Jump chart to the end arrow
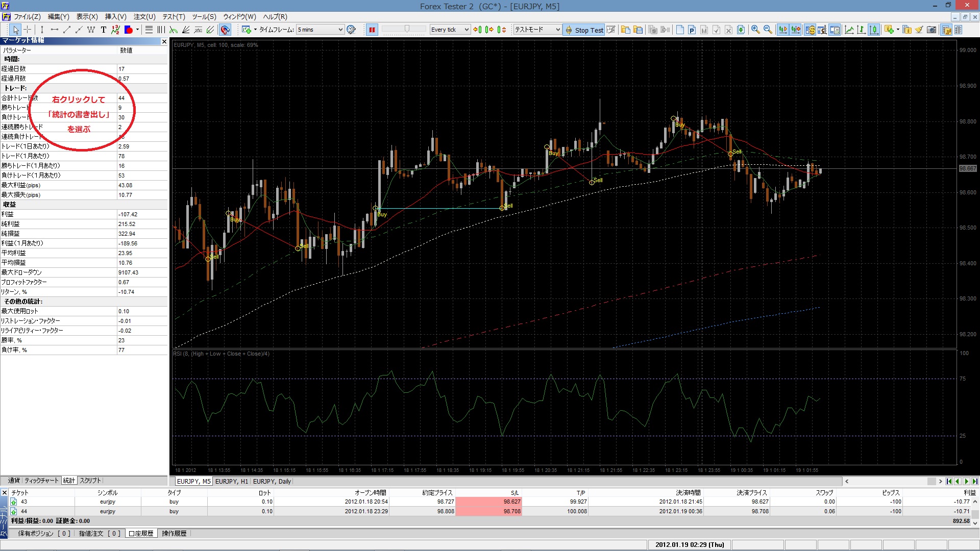 (x=975, y=481)
